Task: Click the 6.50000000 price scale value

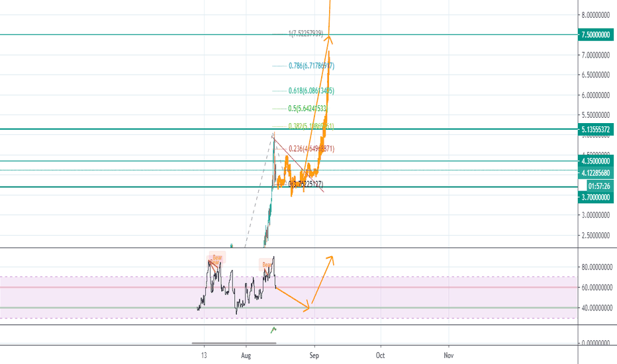Action: click(596, 75)
